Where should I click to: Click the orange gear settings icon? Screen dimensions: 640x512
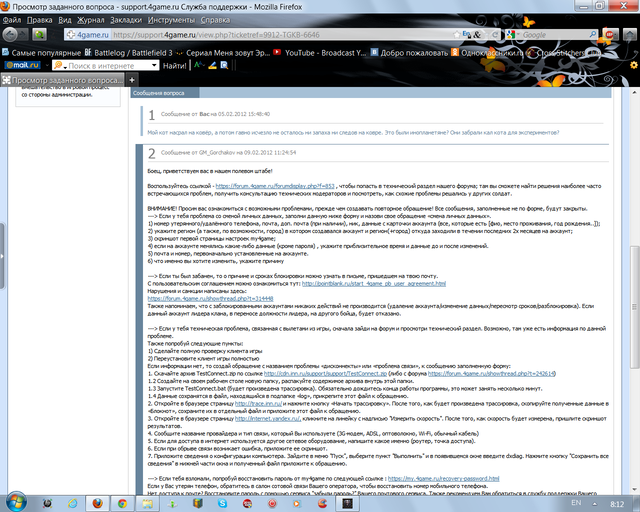(x=634, y=65)
